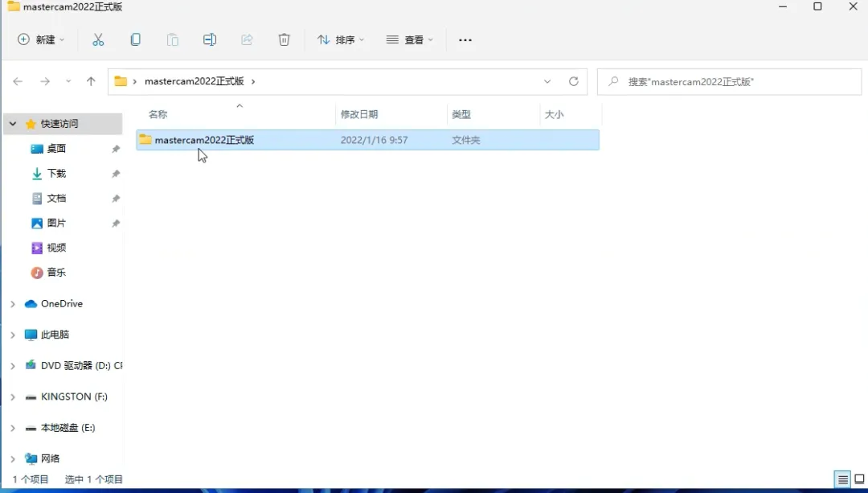Go forward with the right arrow
Screen dimensions: 868x493
[45, 81]
